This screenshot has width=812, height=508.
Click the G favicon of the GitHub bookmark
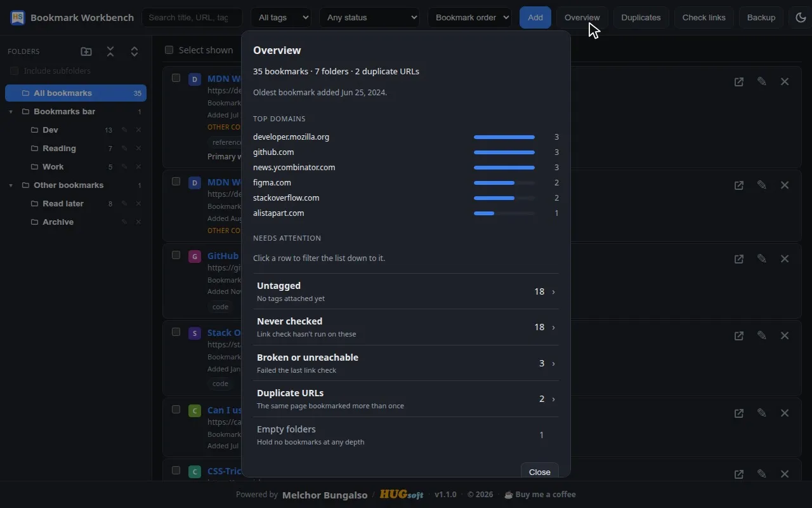point(195,257)
